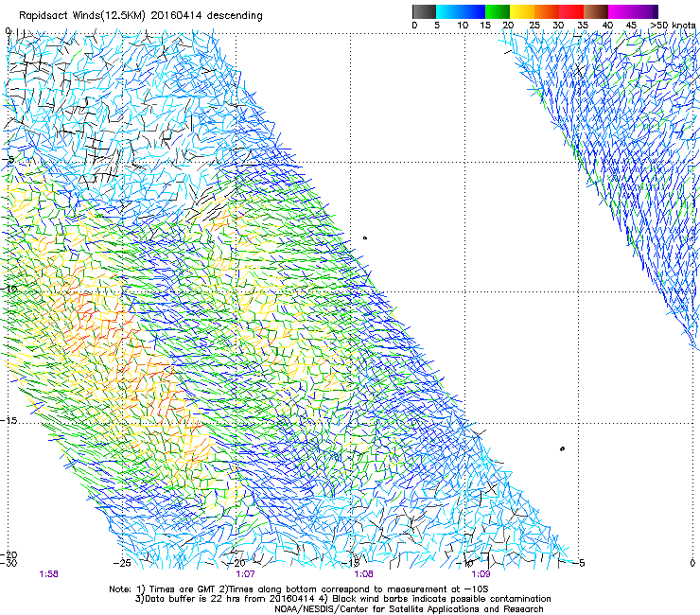The image size is (700, 615).
Task: Click the '25' label under the color bar
Action: [x=534, y=25]
